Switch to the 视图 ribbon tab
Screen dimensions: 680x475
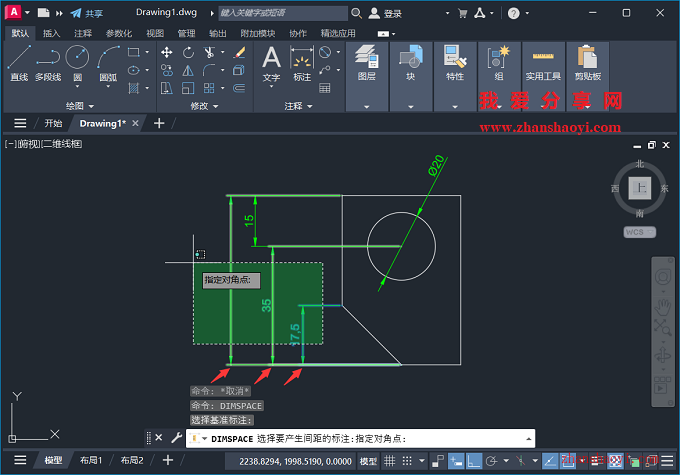pyautogui.click(x=155, y=33)
